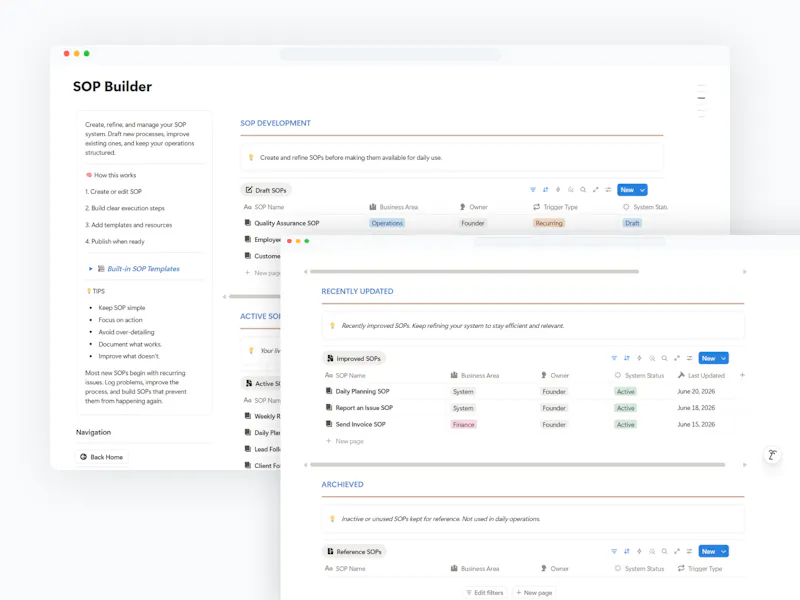800x600 pixels.
Task: Select the Active SOPs view tab
Action: tap(262, 383)
